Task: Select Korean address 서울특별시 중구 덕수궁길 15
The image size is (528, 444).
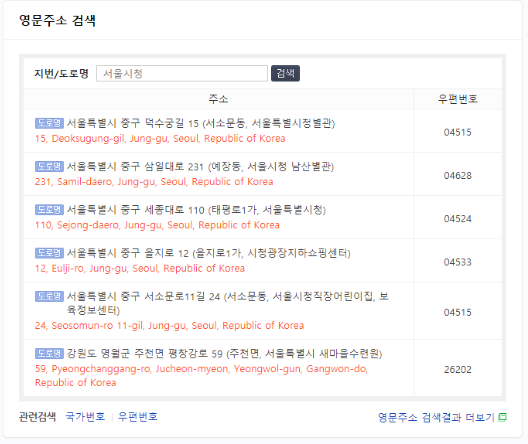Action: tap(201, 123)
